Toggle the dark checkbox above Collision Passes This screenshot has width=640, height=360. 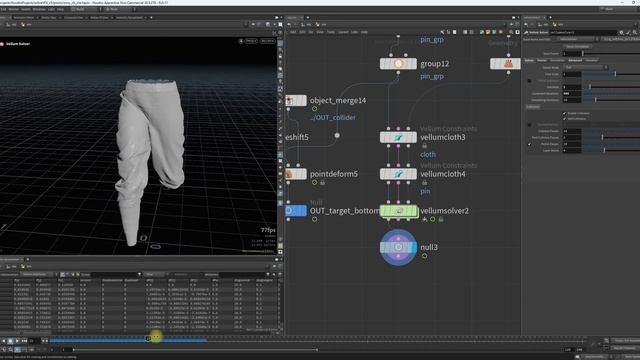(529, 124)
